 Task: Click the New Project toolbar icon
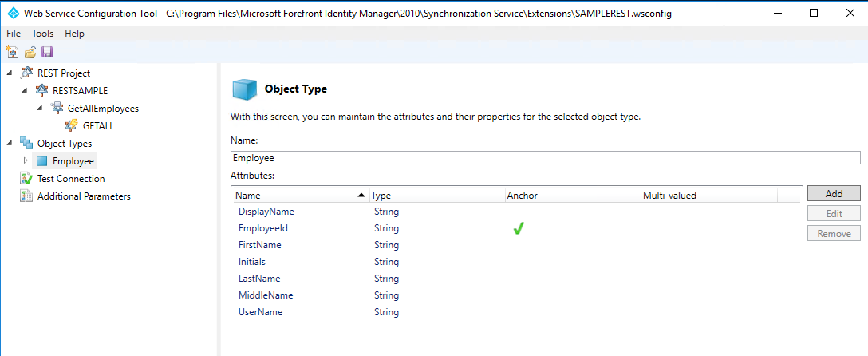[x=12, y=53]
